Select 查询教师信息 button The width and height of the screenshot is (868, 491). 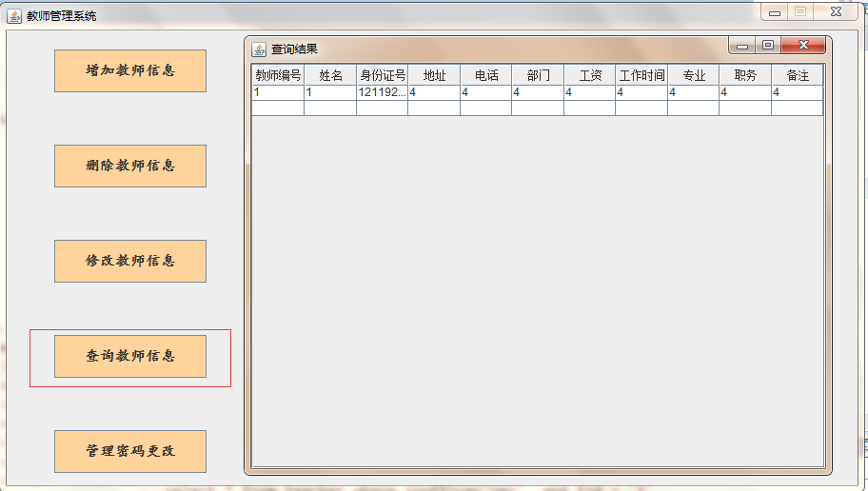tap(130, 357)
